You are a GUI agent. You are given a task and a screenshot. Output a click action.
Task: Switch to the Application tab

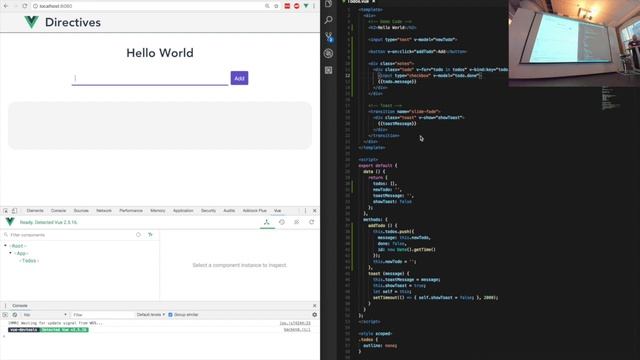[183, 211]
